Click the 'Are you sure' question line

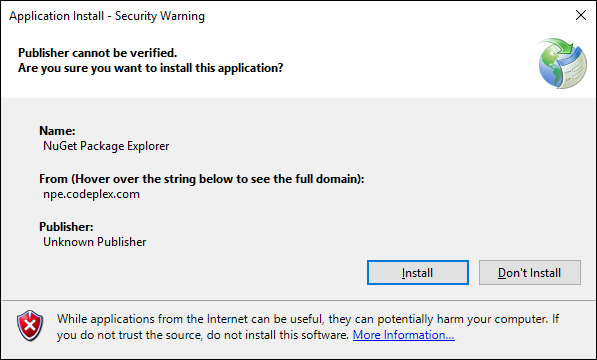pos(151,68)
